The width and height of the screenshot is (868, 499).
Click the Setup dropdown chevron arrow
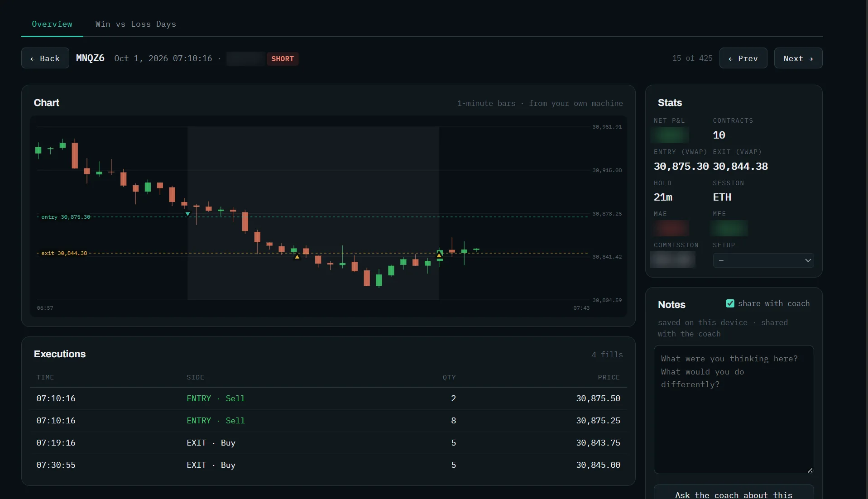pos(807,260)
